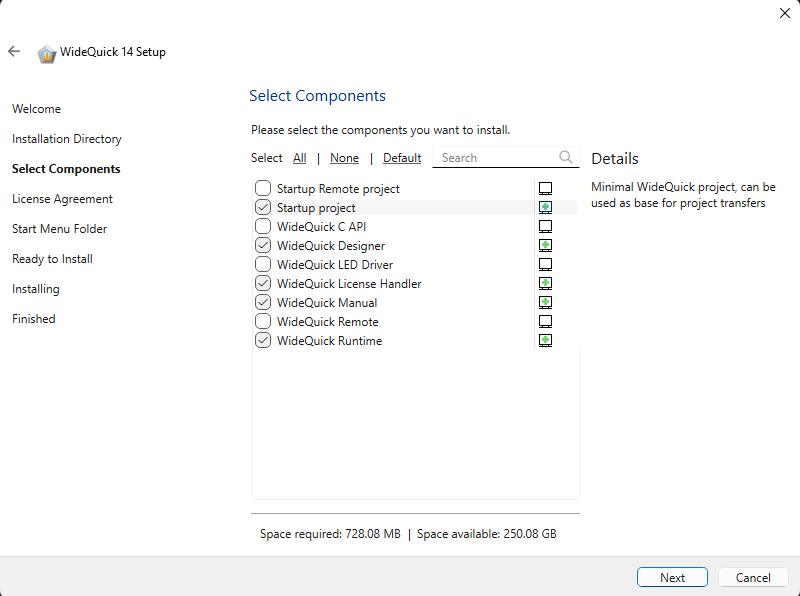The height and width of the screenshot is (596, 800).
Task: Uncheck WideQuick License Handler checkbox
Action: point(263,283)
